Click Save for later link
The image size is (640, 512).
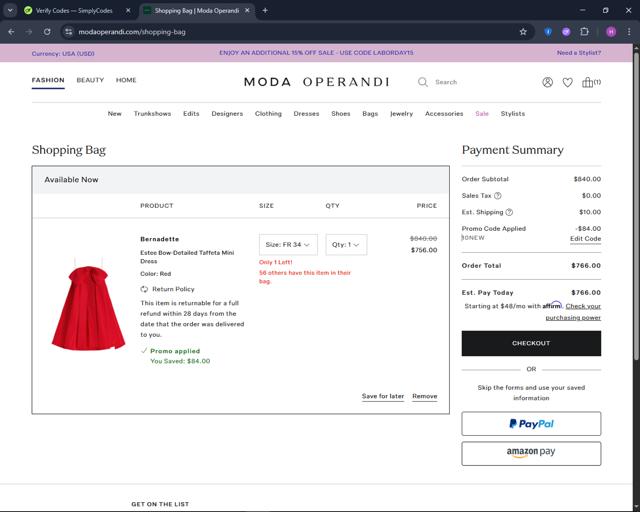382,396
